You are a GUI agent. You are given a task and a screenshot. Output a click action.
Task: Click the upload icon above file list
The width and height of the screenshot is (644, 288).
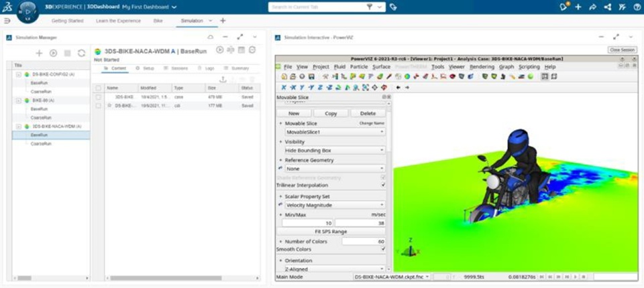pyautogui.click(x=223, y=79)
